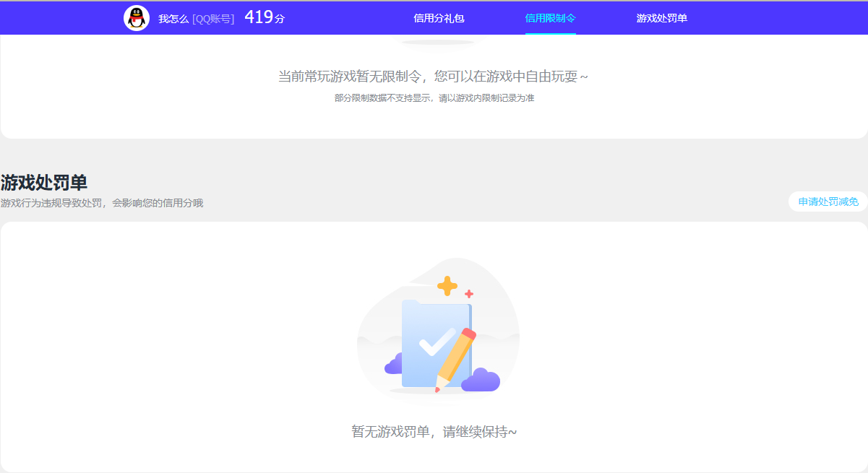Click the QQ penguin avatar icon
This screenshot has width=868, height=473.
pyautogui.click(x=137, y=18)
